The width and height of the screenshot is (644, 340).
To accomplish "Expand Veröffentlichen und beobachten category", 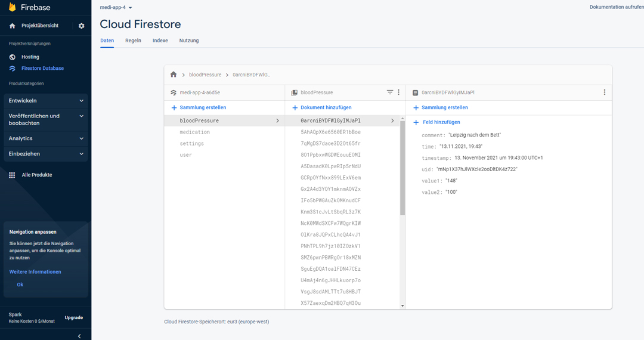I will (45, 119).
